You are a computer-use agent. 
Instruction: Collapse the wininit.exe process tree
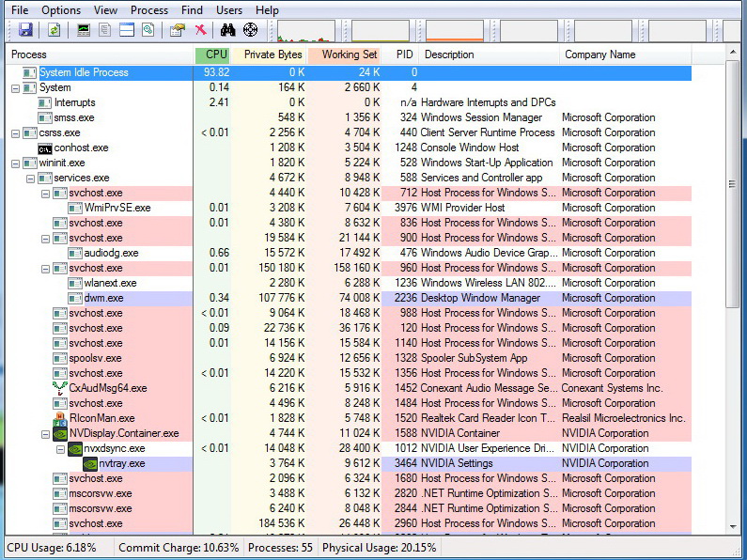(16, 163)
